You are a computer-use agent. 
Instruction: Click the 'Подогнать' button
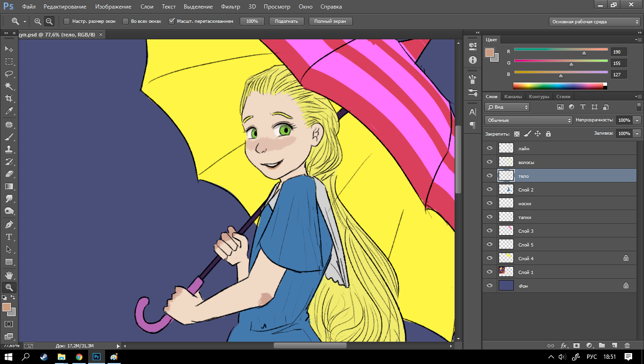[286, 21]
